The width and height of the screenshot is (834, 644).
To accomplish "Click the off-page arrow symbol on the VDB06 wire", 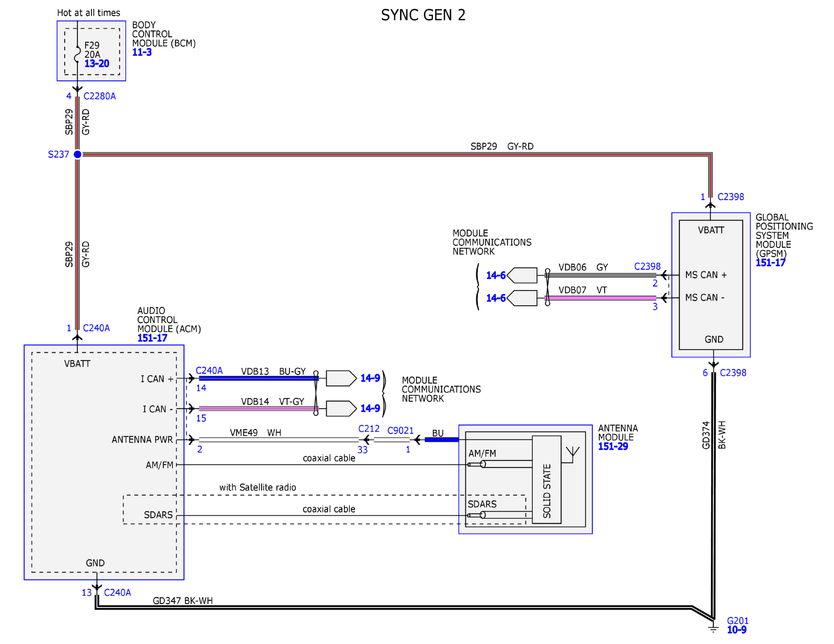I will [522, 275].
